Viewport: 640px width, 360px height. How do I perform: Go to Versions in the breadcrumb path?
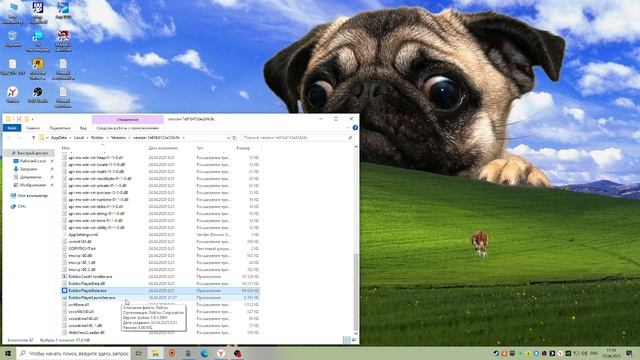point(119,138)
